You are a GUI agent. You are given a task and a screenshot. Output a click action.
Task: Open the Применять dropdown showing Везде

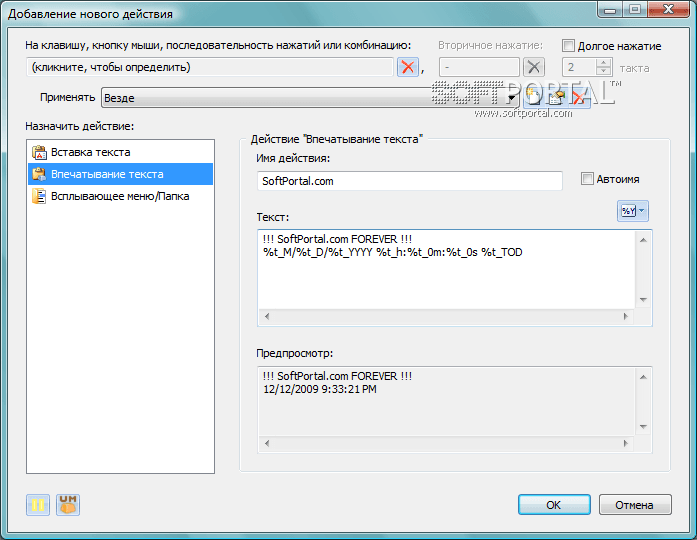coord(310,98)
